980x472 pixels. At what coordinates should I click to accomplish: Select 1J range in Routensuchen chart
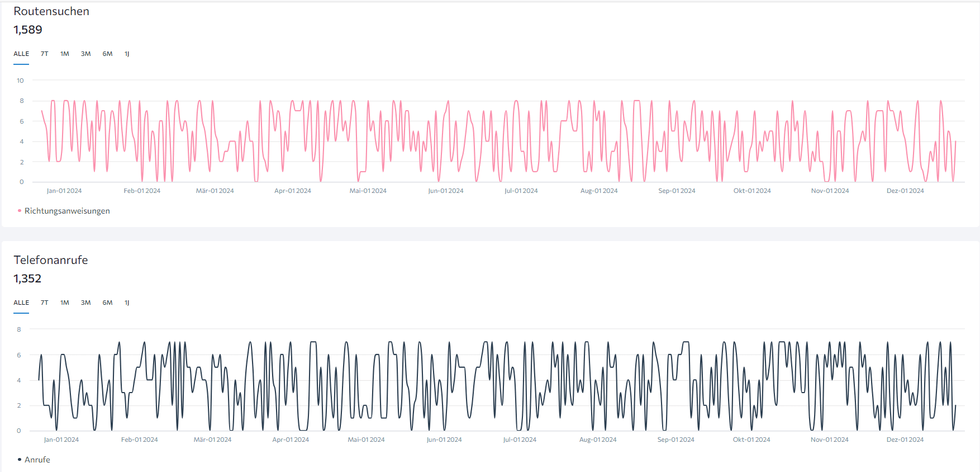point(127,54)
